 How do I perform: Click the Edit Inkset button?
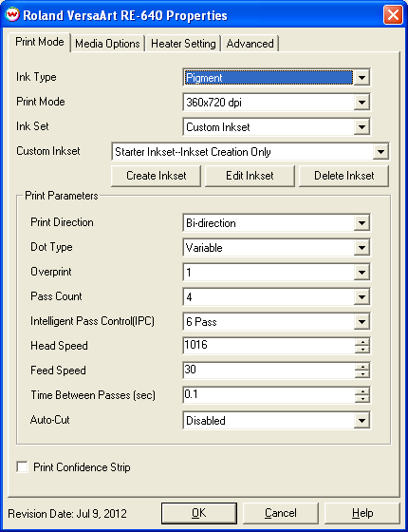click(250, 176)
